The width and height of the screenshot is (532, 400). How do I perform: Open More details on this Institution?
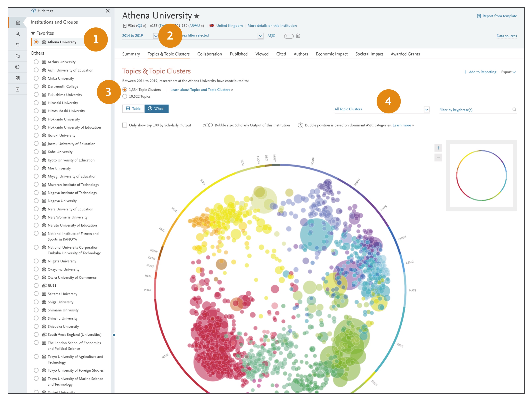click(272, 26)
